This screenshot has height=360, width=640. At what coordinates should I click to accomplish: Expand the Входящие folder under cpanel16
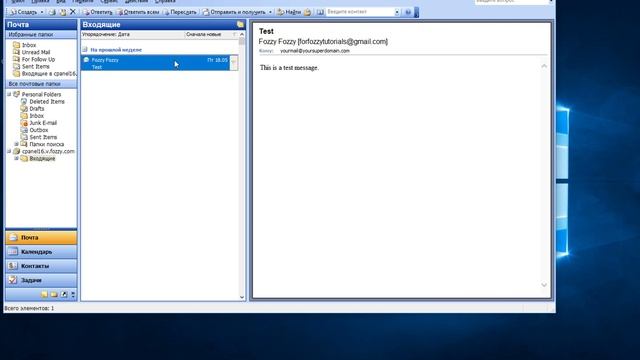tap(17, 158)
